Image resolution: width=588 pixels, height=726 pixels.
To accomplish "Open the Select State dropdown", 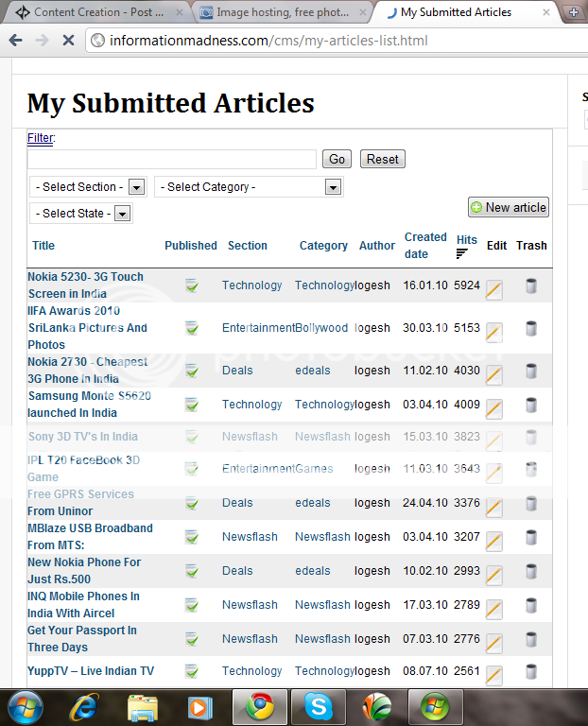I will click(81, 214).
